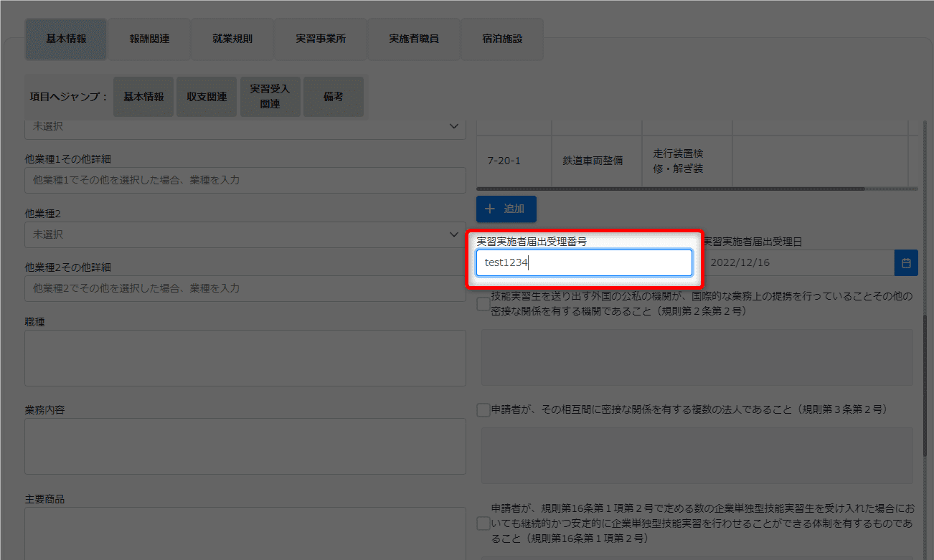Select the 実習事業所 tab
The image size is (934, 560).
pos(320,39)
